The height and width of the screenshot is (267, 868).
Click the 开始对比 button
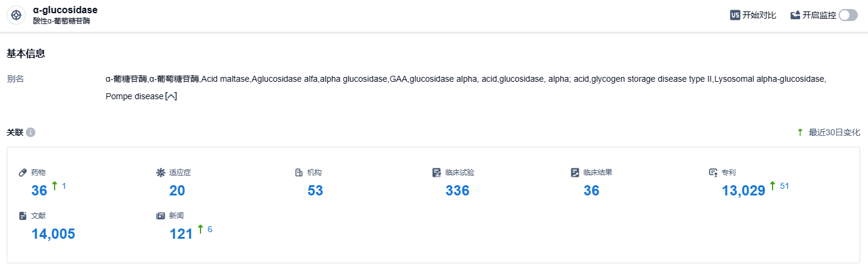coord(759,16)
